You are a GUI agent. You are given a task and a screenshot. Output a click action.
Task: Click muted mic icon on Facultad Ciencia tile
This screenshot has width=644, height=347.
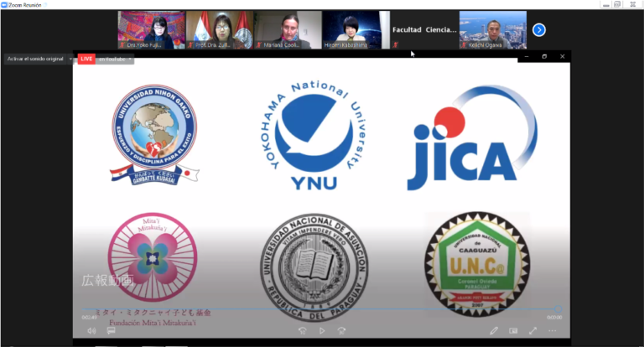point(395,44)
